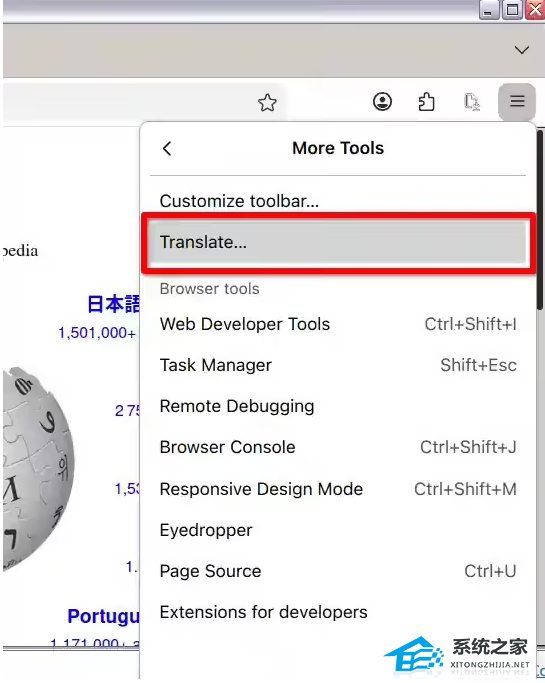Go back with the More Tools arrow
Viewport: 545px width, 683px height.
point(167,149)
